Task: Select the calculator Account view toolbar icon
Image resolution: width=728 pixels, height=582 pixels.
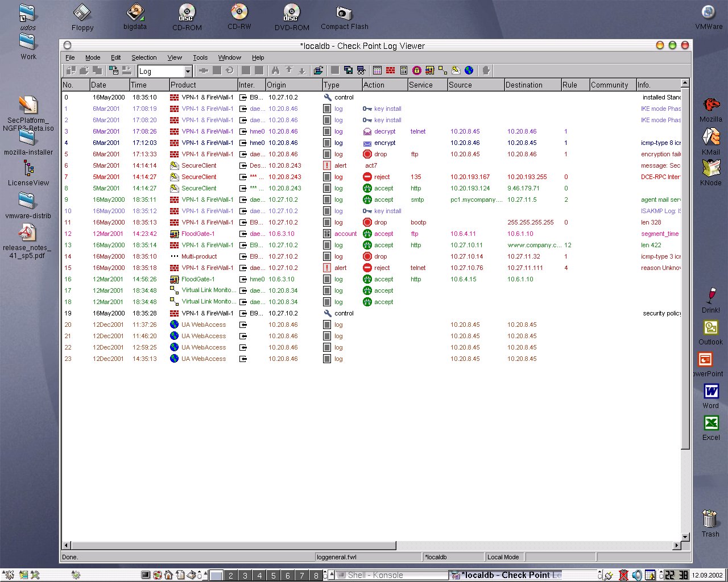Action: click(404, 70)
